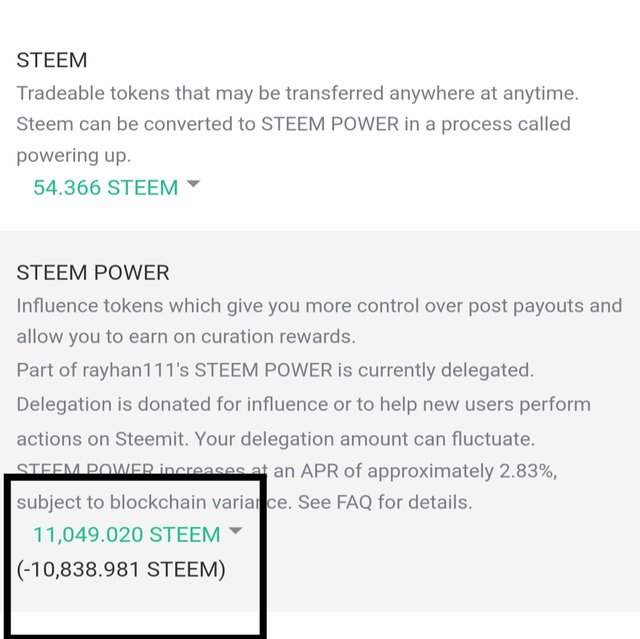640x639 pixels.
Task: Click the 'Delegation is donated for influence' line
Action: click(x=303, y=405)
